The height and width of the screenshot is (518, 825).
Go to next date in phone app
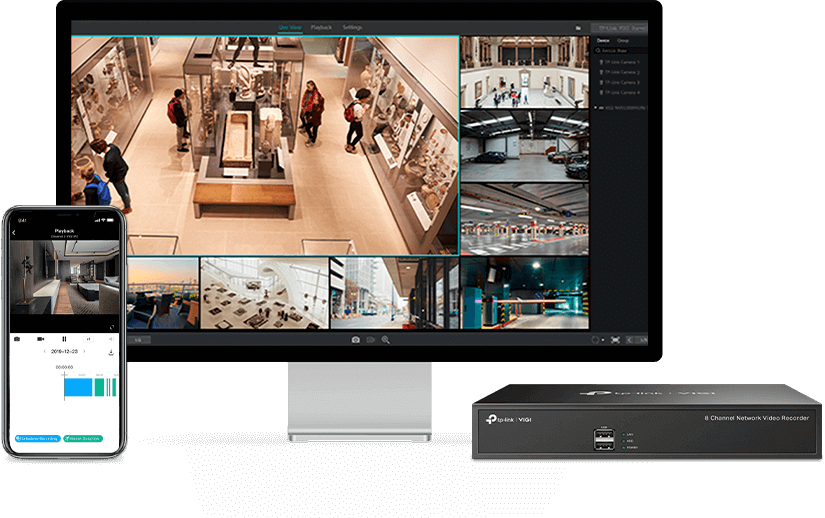pyautogui.click(x=84, y=351)
